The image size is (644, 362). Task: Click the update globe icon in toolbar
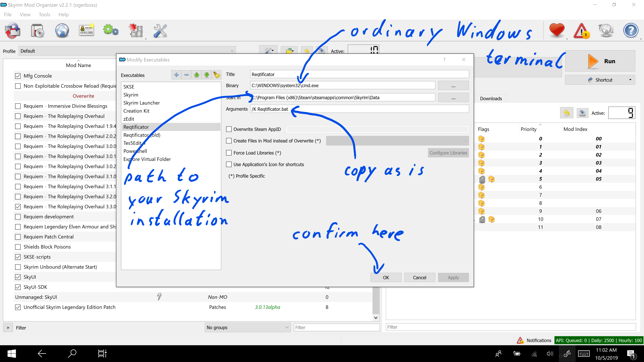606,31
